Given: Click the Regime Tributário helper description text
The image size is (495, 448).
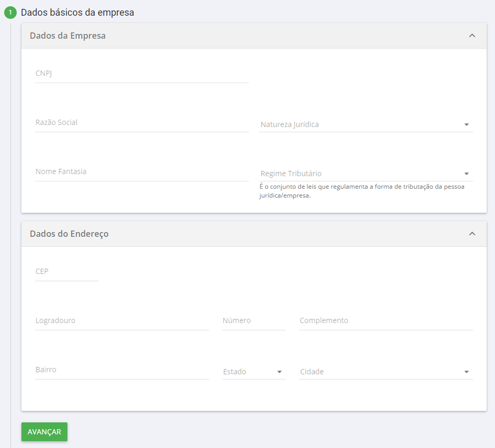Looking at the screenshot, I should point(362,191).
